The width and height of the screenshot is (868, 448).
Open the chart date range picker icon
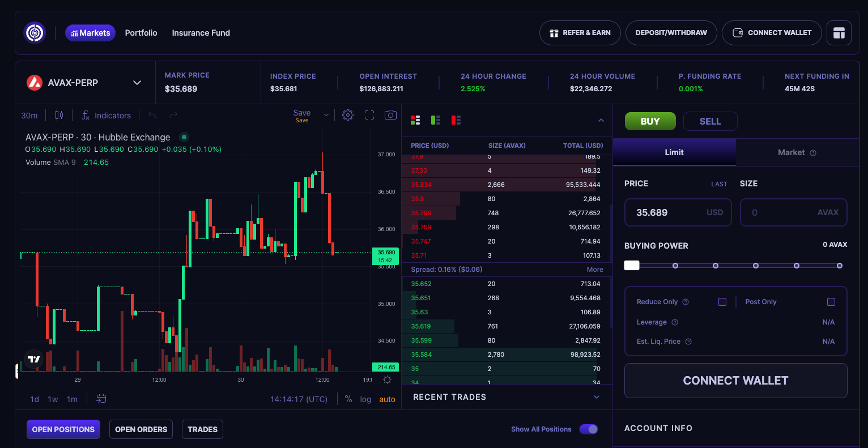coord(101,399)
